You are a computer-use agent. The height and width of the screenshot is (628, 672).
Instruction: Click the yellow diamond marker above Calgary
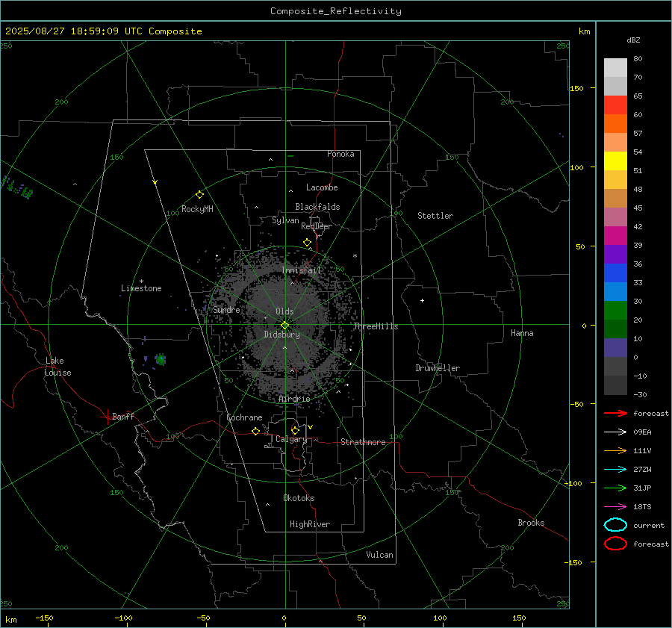pos(295,430)
